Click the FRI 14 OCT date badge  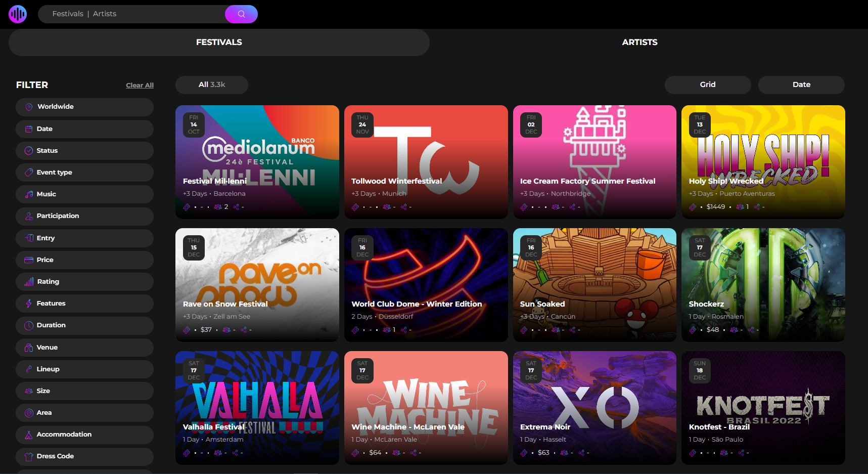pos(194,124)
